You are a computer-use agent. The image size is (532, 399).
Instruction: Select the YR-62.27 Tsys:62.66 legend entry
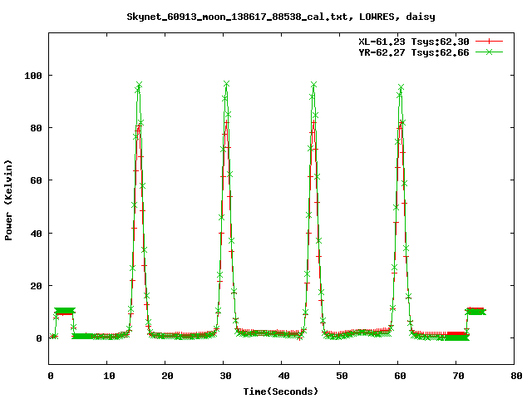pos(414,52)
